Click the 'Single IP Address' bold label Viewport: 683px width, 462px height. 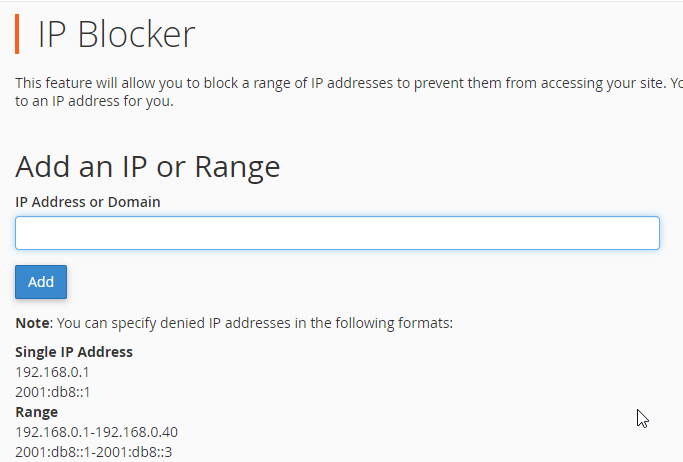click(74, 352)
